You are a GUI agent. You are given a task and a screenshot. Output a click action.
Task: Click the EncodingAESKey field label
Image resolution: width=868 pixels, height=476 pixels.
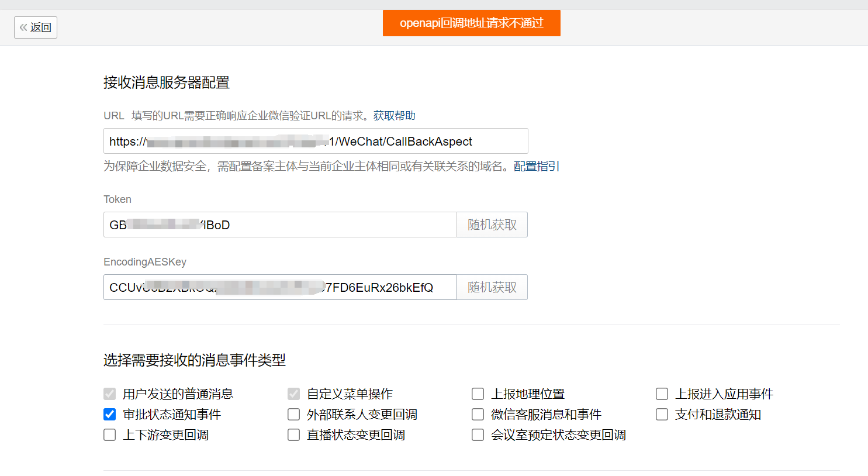145,262
